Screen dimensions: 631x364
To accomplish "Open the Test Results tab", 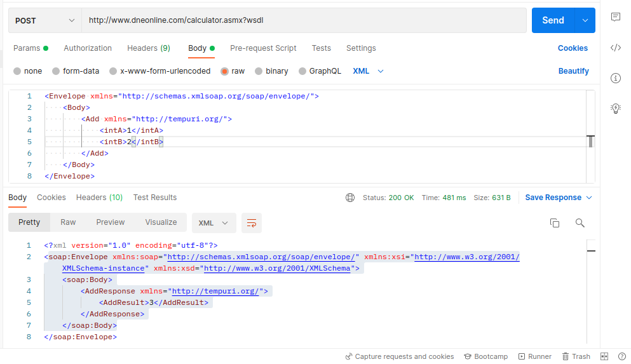I will [x=155, y=198].
